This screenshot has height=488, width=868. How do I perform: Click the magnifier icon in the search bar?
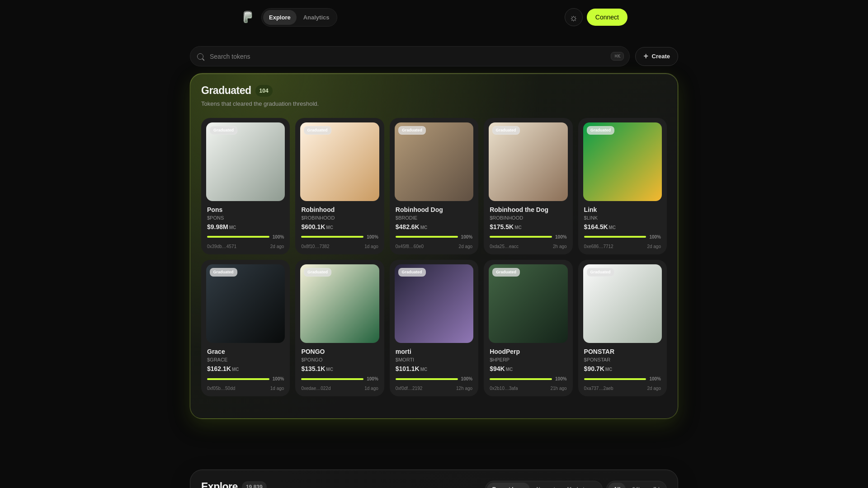click(x=201, y=57)
